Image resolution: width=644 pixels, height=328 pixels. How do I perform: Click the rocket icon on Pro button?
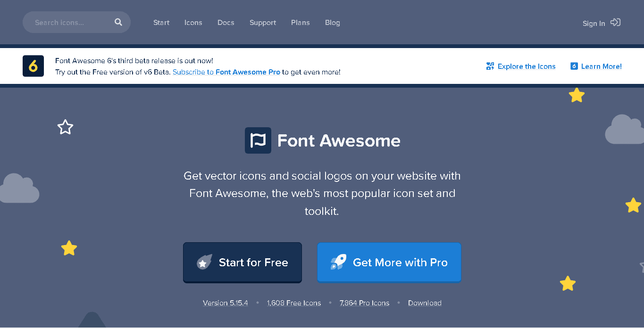[x=338, y=262]
